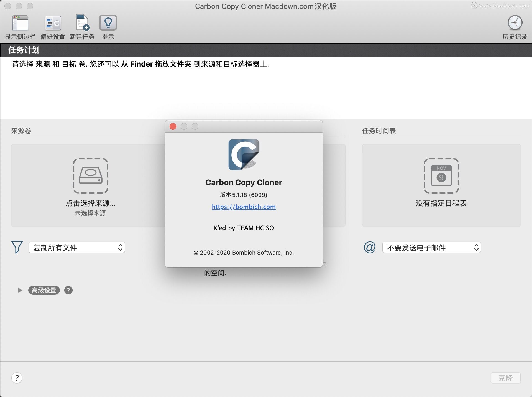This screenshot has height=397, width=532.
Task: Click the Show Sidebar (显示侧边栏) toolbar icon
Action: (x=20, y=23)
